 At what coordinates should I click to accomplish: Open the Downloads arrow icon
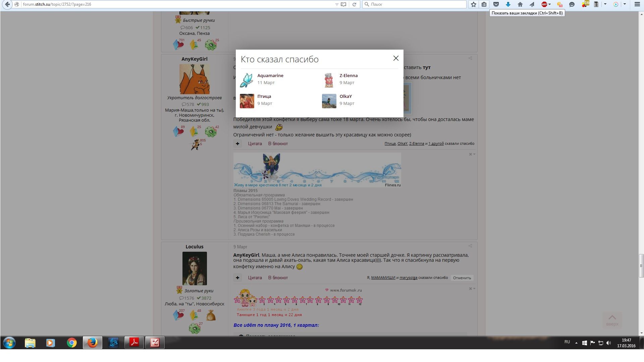coord(508,4)
